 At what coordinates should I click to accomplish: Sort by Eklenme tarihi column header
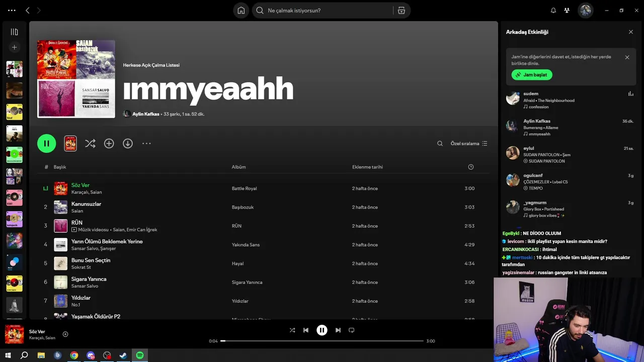tap(367, 167)
